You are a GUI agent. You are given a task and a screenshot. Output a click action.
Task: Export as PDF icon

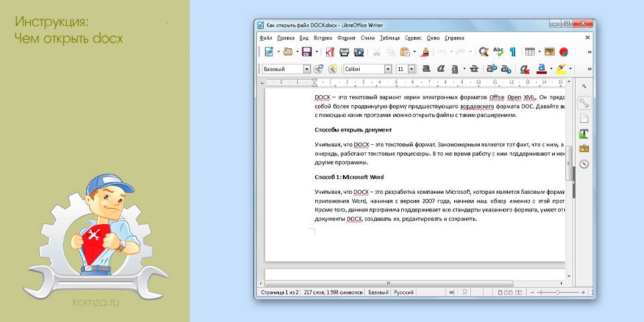[x=330, y=52]
